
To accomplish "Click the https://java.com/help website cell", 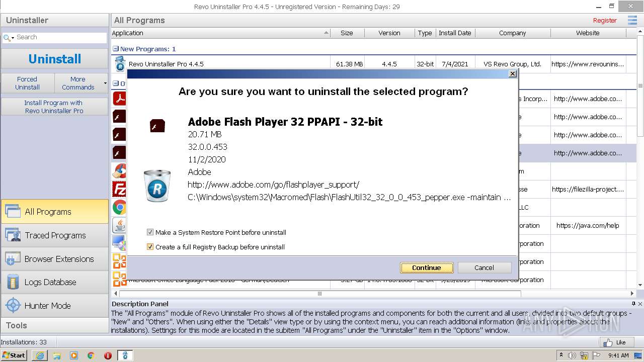I will (588, 225).
